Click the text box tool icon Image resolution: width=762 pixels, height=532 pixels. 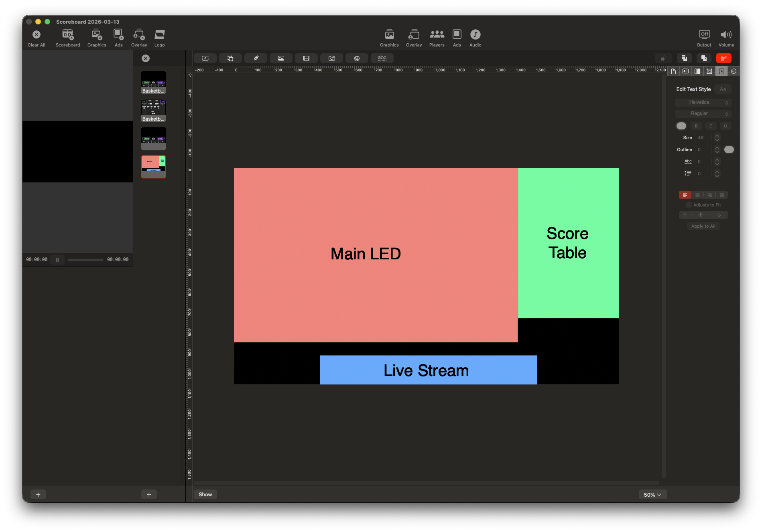pos(205,58)
